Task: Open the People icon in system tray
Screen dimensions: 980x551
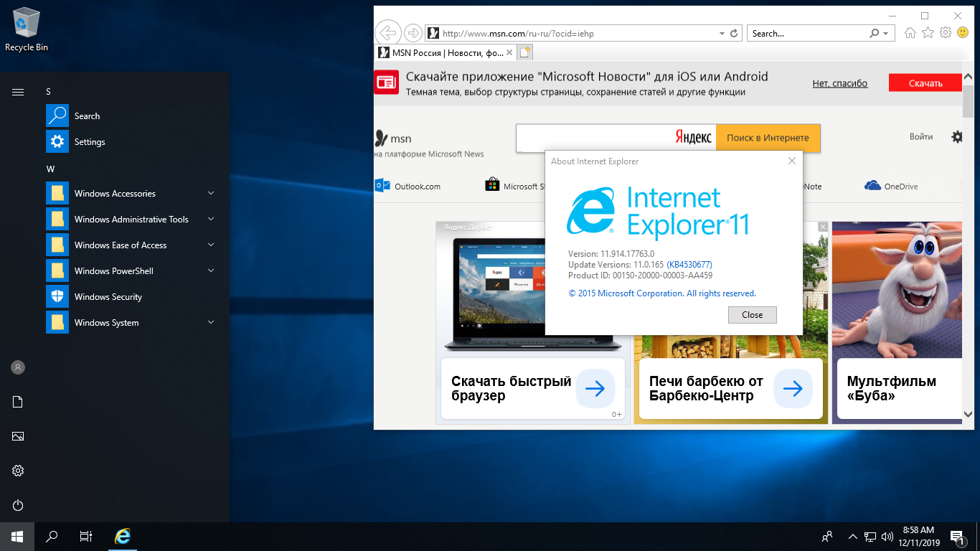Action: point(827,536)
